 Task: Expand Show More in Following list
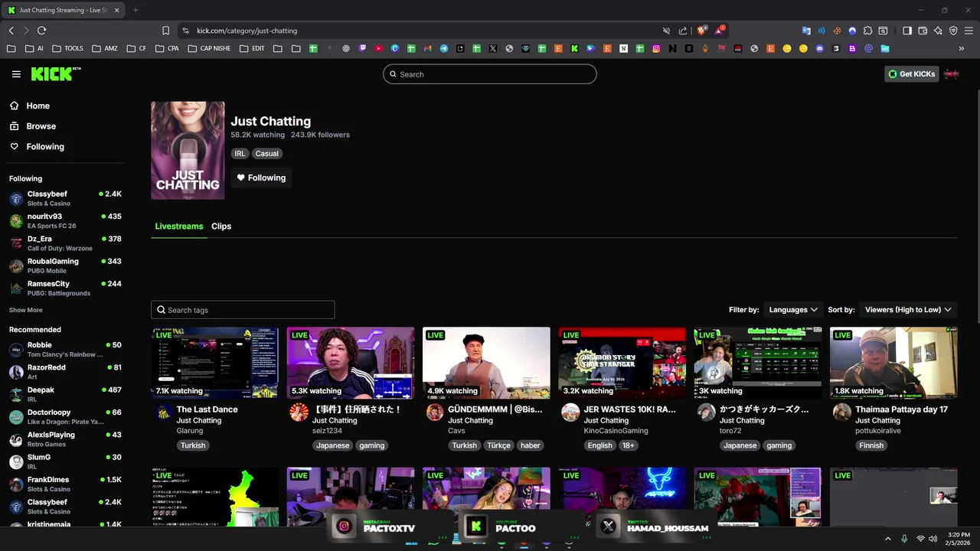26,310
